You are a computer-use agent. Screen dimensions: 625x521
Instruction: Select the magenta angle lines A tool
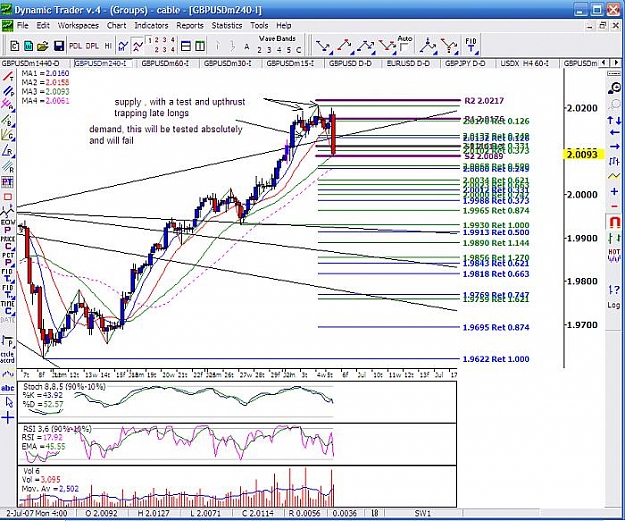pyautogui.click(x=8, y=105)
